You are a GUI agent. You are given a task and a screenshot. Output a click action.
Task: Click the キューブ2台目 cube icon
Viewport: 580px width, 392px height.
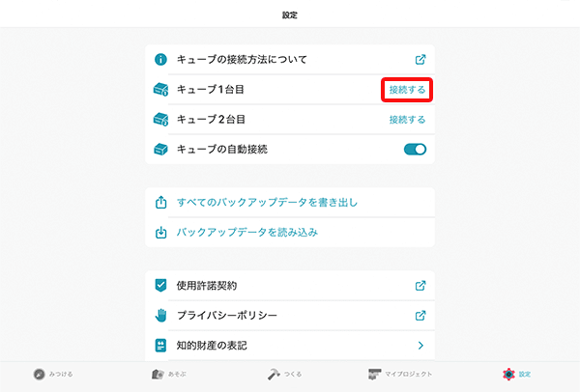(x=161, y=120)
